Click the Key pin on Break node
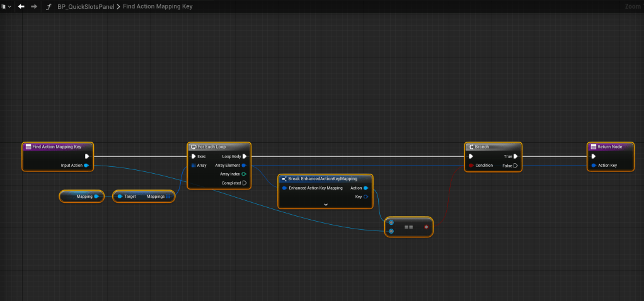This screenshot has height=301, width=644. pyautogui.click(x=366, y=196)
